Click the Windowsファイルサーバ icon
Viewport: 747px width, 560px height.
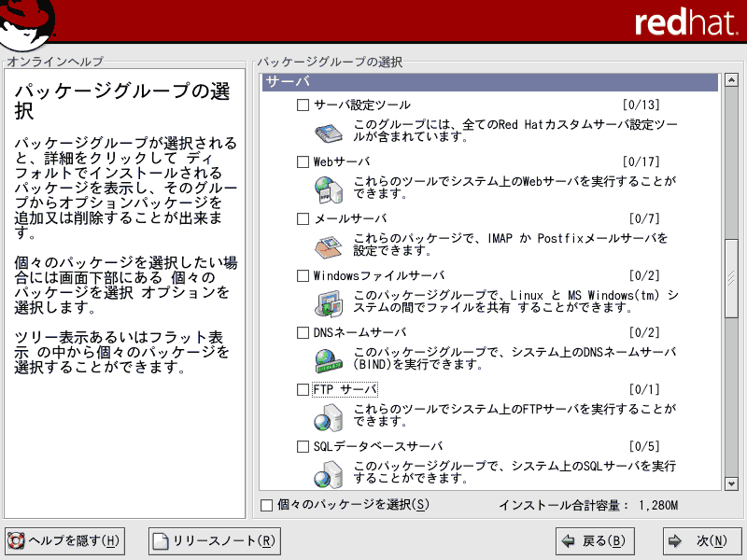coord(329,304)
